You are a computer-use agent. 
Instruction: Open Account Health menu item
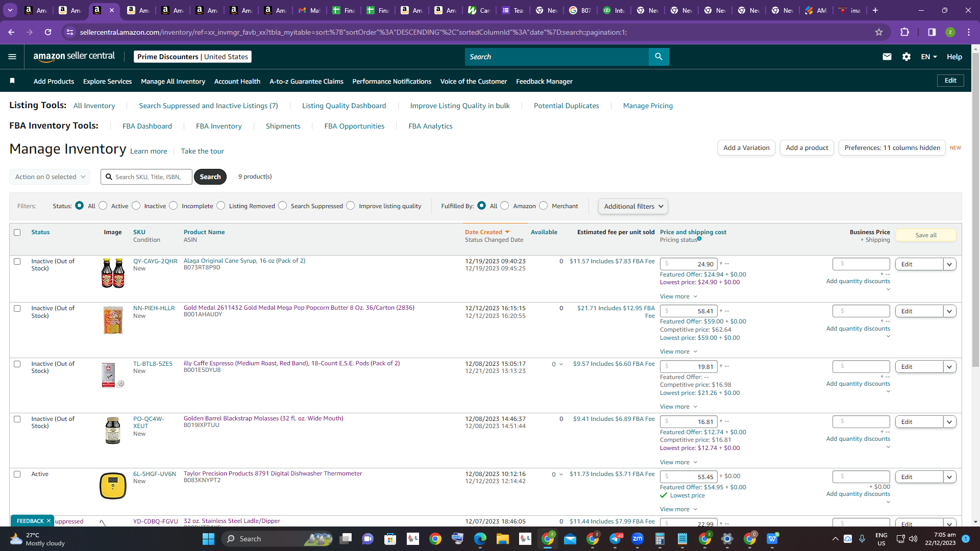(x=237, y=81)
